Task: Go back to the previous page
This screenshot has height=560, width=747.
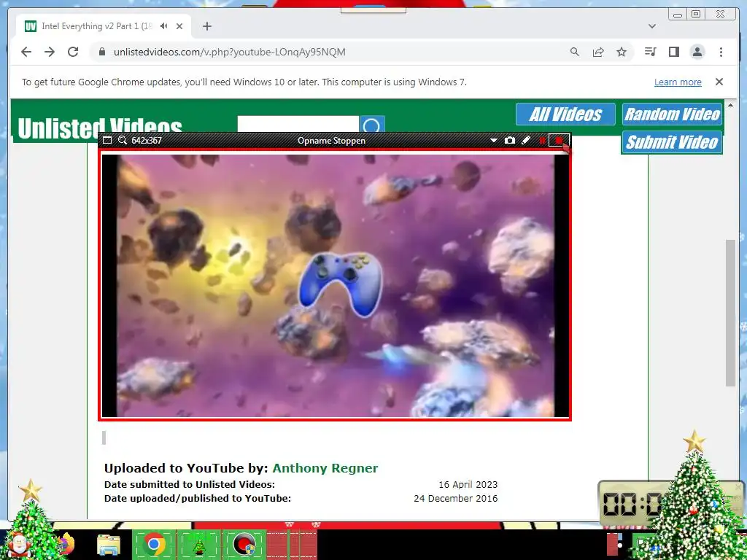Action: pos(26,52)
